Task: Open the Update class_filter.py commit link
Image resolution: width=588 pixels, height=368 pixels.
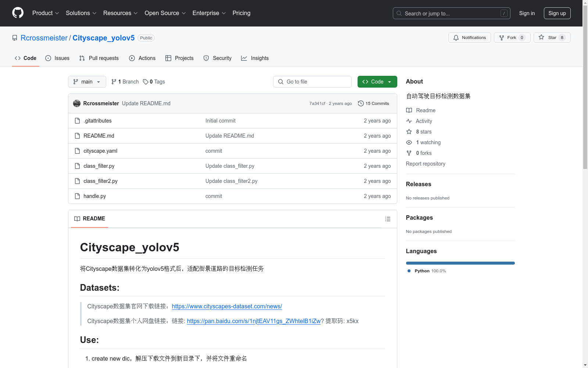Action: pyautogui.click(x=230, y=166)
